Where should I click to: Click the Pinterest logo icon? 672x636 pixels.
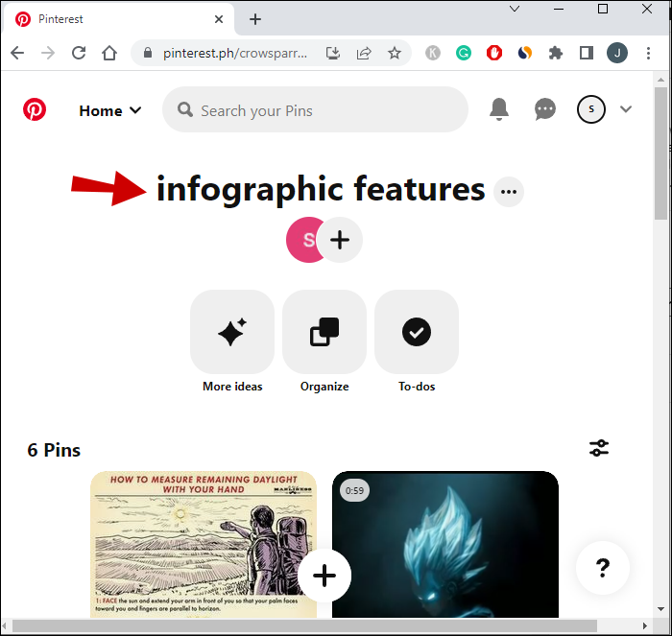click(x=35, y=109)
